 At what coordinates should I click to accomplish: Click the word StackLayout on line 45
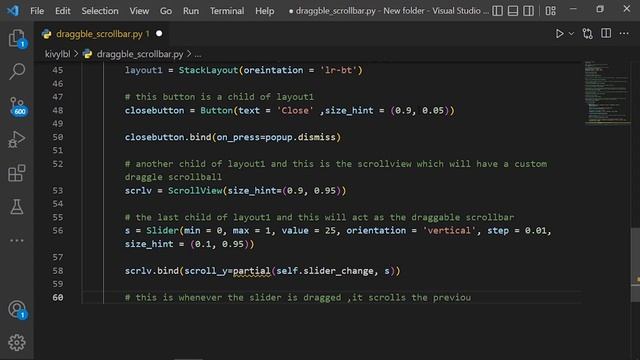(208, 70)
